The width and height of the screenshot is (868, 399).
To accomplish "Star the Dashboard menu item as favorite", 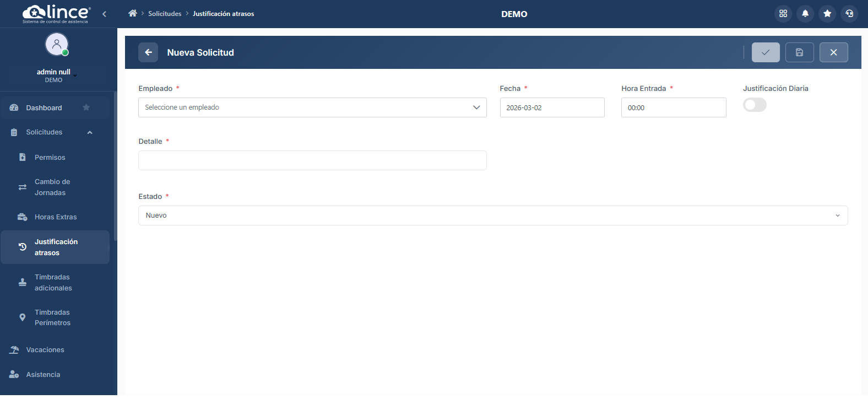I will [86, 107].
